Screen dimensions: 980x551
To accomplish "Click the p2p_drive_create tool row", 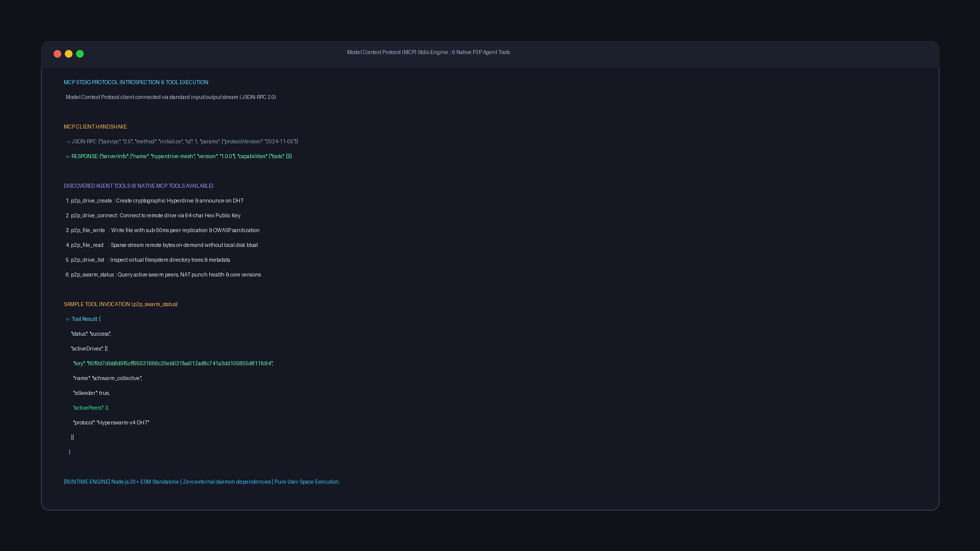I will click(x=155, y=201).
